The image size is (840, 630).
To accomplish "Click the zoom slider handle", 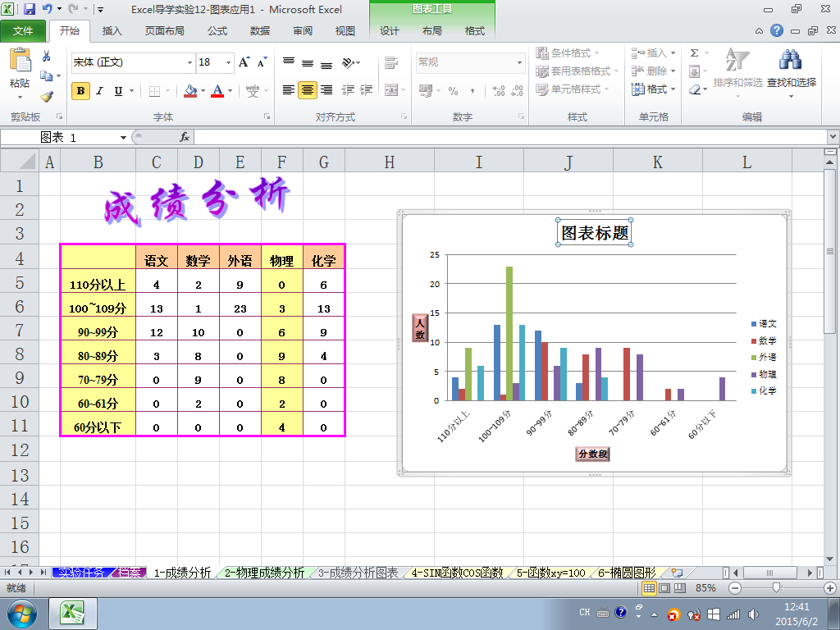I will (776, 588).
